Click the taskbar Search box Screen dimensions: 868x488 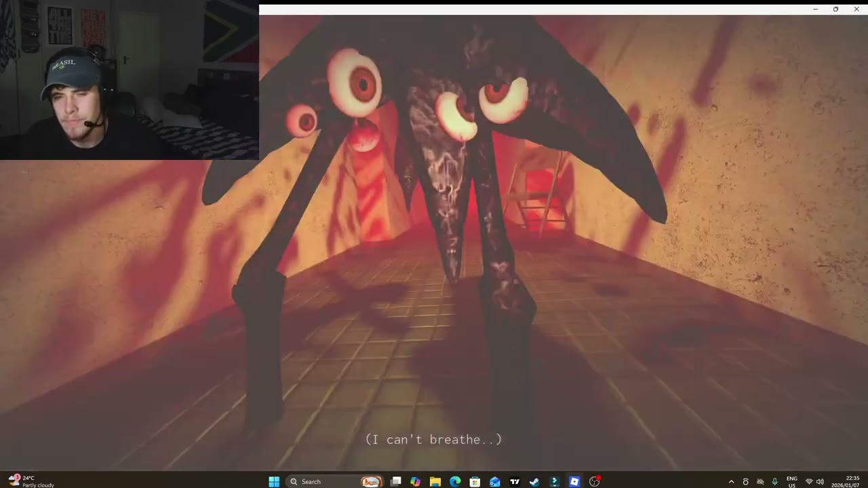pos(334,481)
